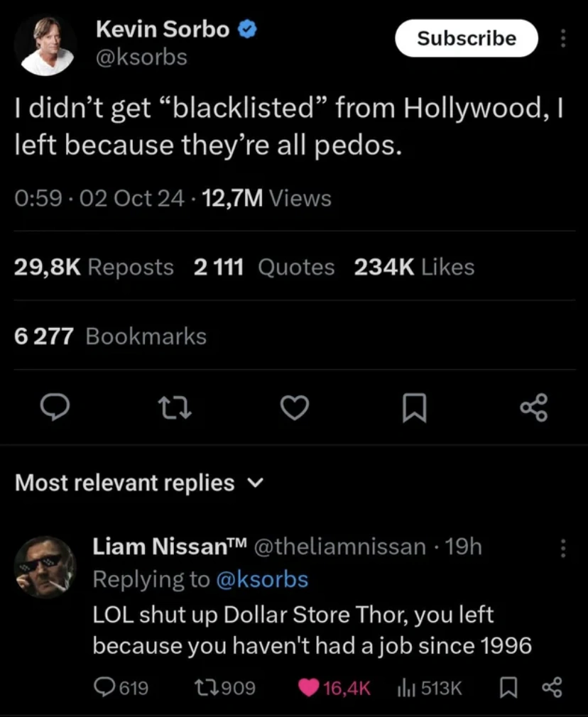
Task: Bookmark Liam Nissan's reply
Action: (x=508, y=687)
